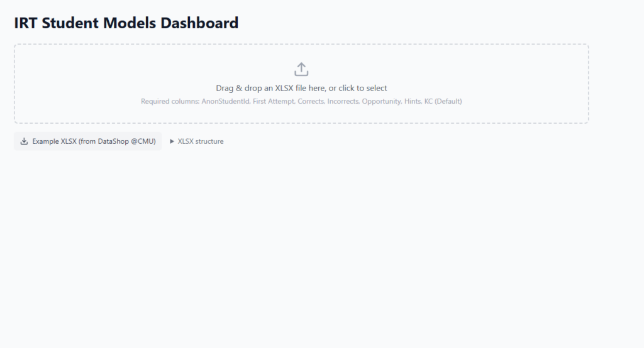
Task: Click 'Opportunity' in the required columns list
Action: point(380,101)
